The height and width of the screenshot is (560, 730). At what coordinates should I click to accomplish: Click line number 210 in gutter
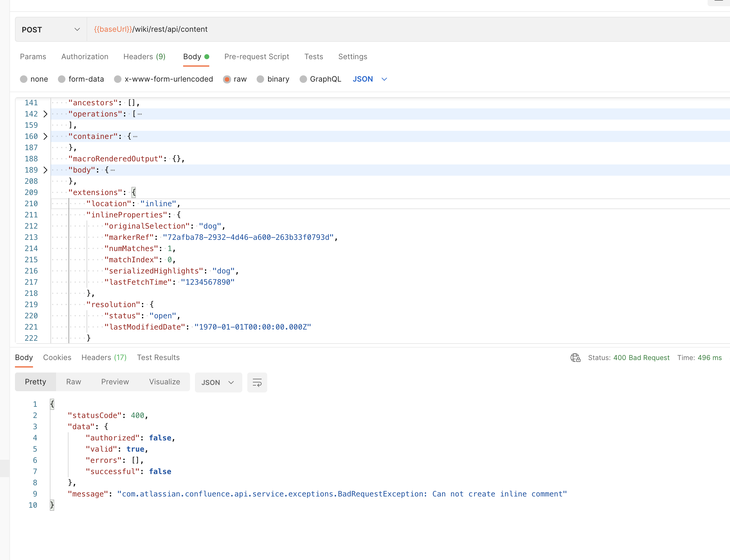(x=31, y=204)
